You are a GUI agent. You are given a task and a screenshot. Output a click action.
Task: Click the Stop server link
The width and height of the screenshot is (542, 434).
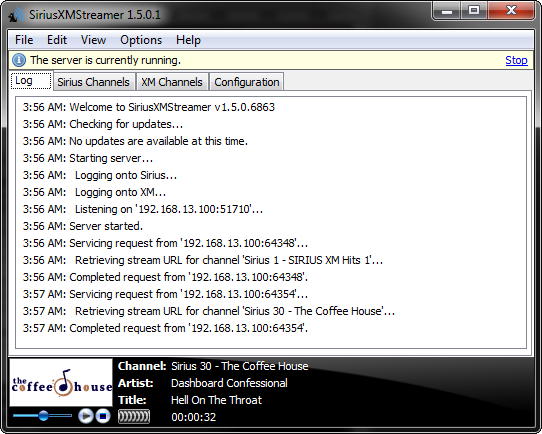pos(516,60)
